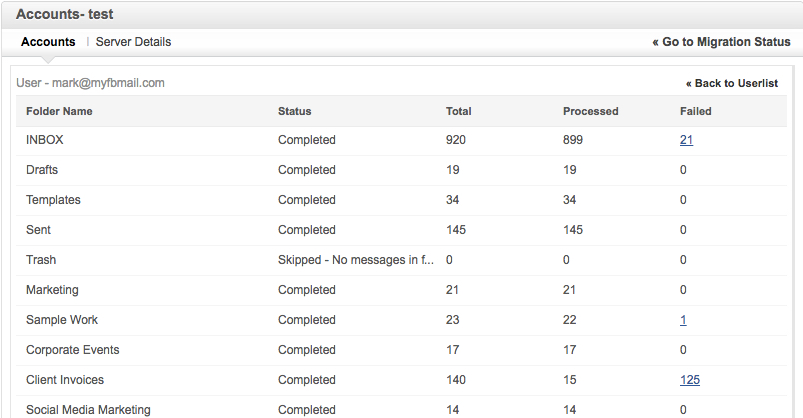The width and height of the screenshot is (803, 418).
Task: Open 125 failed Client Invoices items
Action: [x=689, y=380]
